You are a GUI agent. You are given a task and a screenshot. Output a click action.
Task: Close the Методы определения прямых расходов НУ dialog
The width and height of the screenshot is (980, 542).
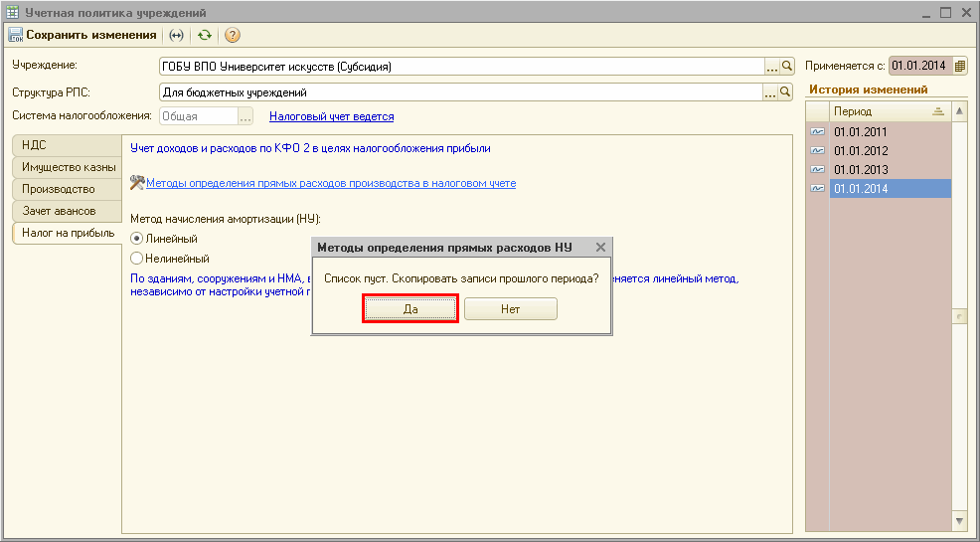coord(600,247)
